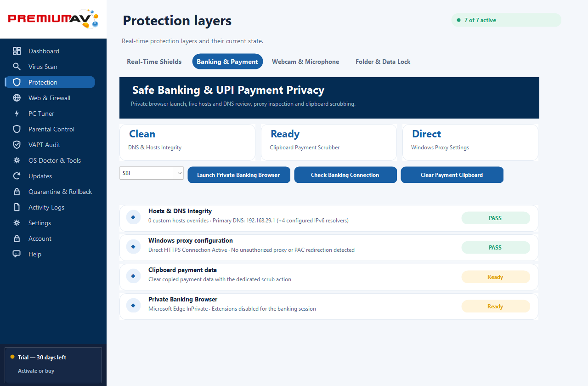Click the Direct Windows Proxy Settings card
Image resolution: width=588 pixels, height=386 pixels.
[470, 142]
